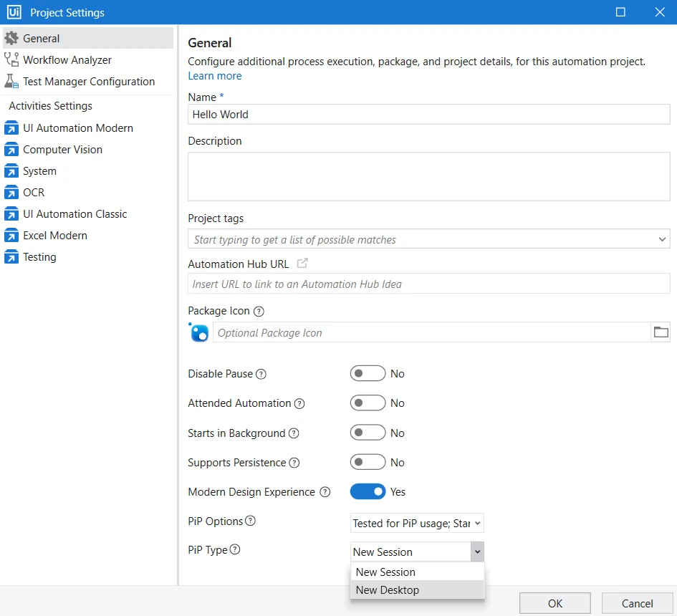Open Testing activities settings
Screen dimensions: 677x616
pyautogui.click(x=88, y=257)
